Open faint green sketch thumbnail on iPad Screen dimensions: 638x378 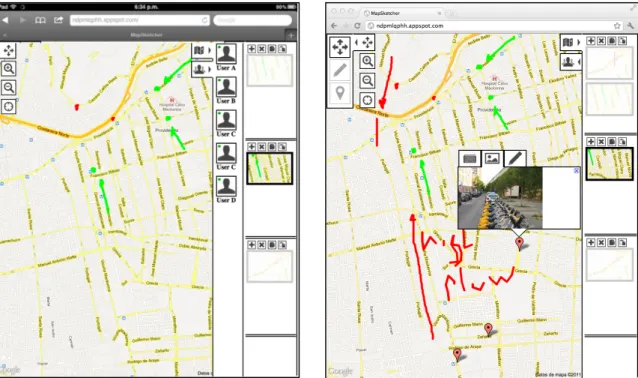click(269, 70)
